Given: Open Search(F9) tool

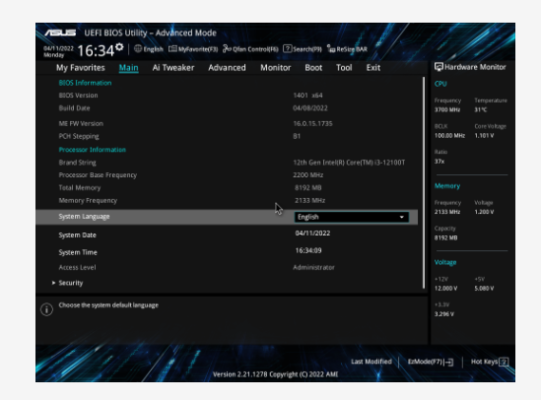Looking at the screenshot, I should tap(302, 49).
